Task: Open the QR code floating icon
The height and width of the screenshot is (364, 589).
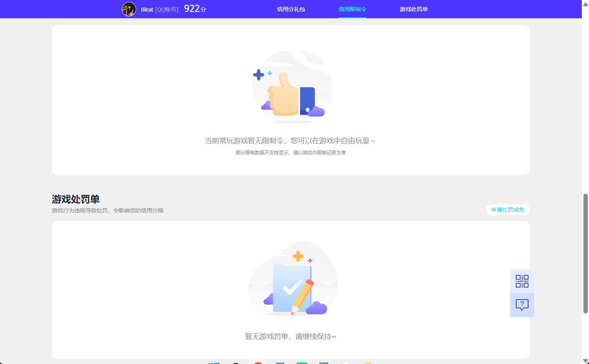Action: (x=522, y=281)
